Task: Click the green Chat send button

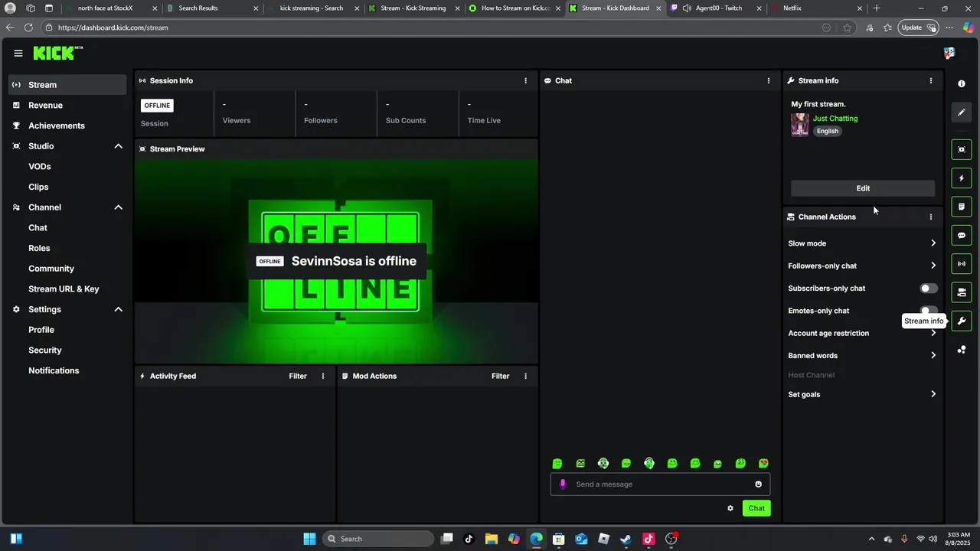Action: (x=756, y=508)
